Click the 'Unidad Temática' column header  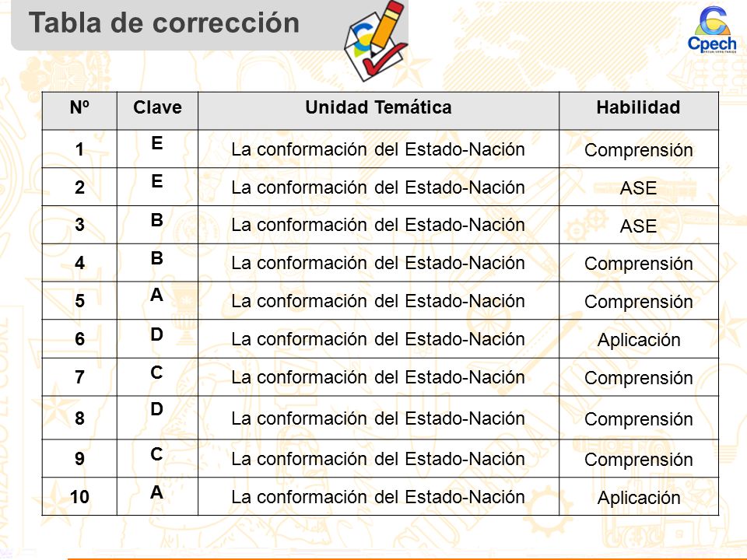pos(378,110)
